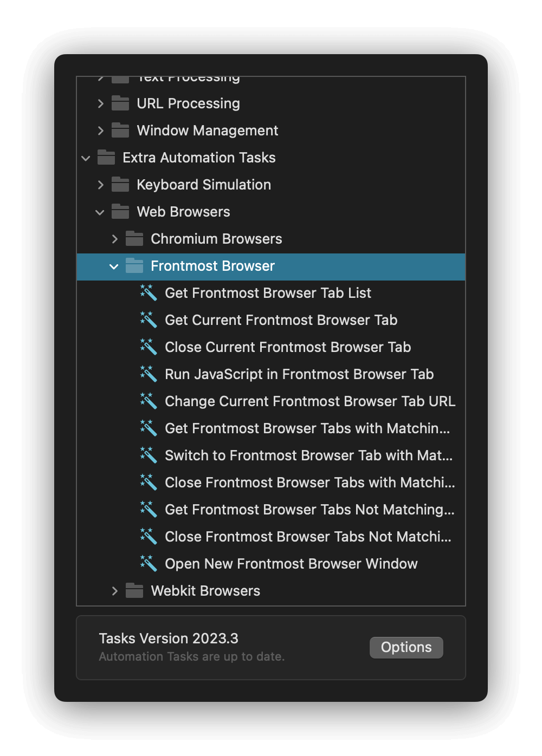Click the wand icon for Get Frontmost Browser Tab List
542x756 pixels.
pos(147,293)
